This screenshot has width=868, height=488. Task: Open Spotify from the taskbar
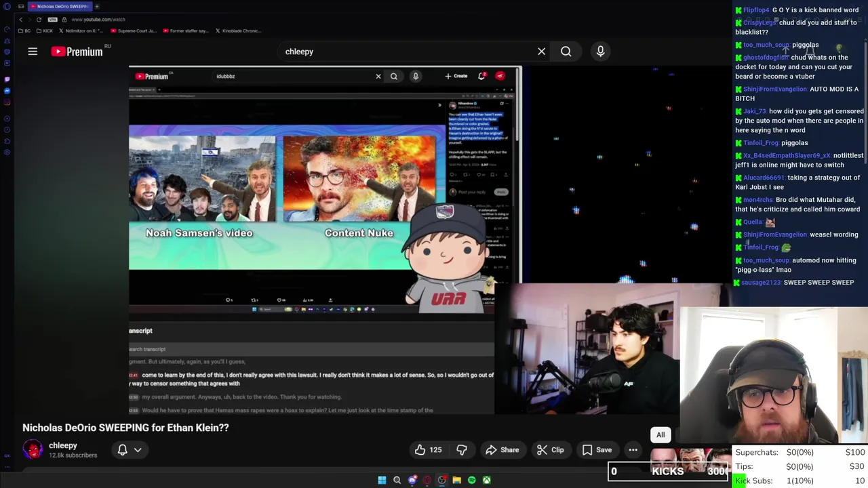[471, 480]
